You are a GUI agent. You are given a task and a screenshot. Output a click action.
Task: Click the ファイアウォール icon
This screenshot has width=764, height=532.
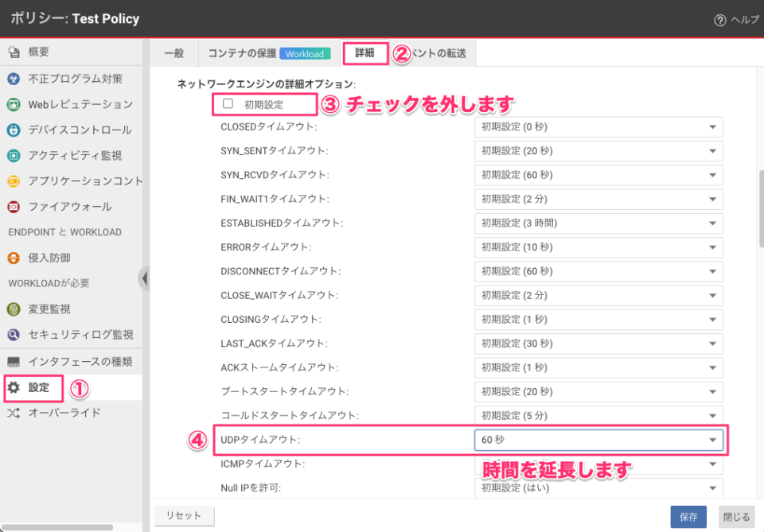(14, 207)
